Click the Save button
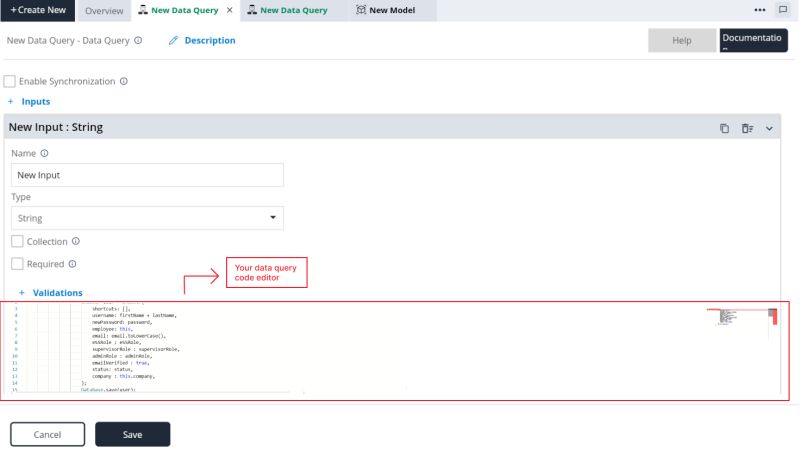 click(x=133, y=434)
